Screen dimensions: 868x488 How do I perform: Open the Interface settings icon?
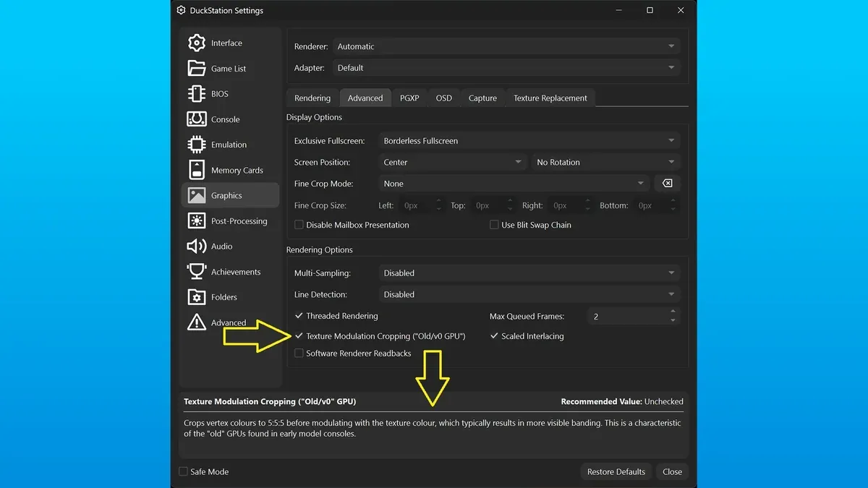click(196, 43)
